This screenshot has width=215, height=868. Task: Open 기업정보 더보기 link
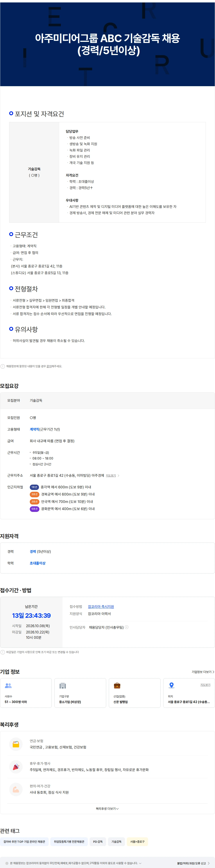coord(203,672)
